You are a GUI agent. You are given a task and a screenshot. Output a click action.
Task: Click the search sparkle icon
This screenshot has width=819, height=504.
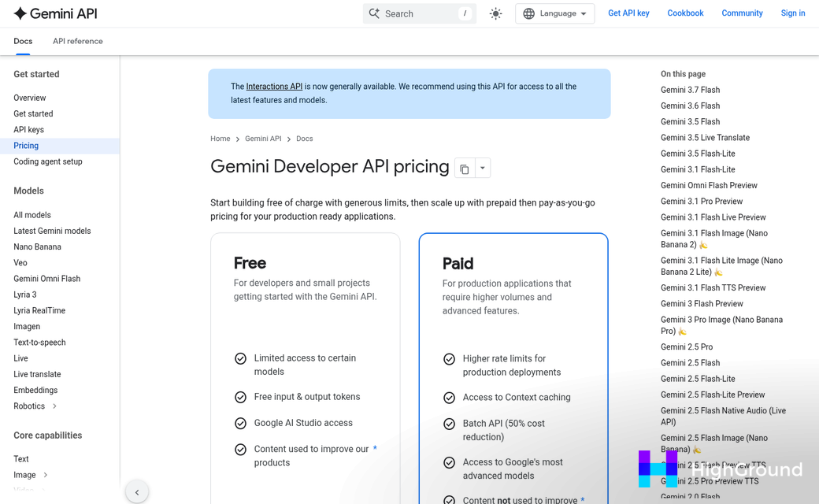374,13
